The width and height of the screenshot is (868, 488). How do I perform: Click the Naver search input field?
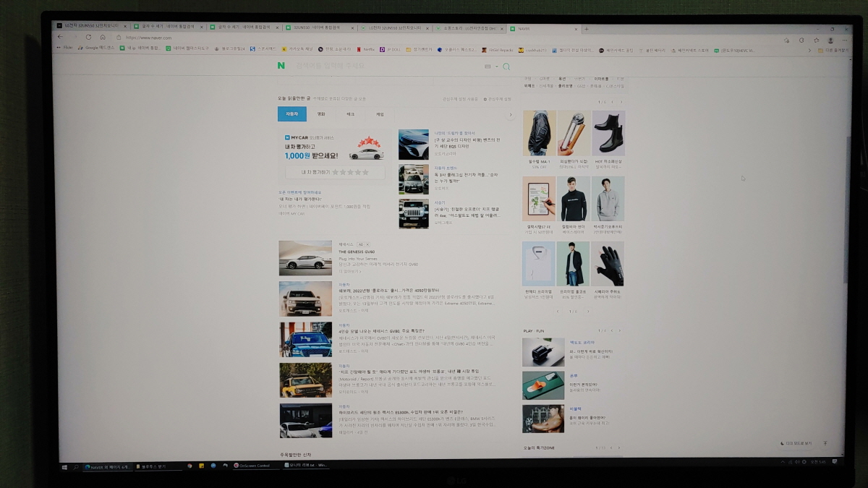pyautogui.click(x=387, y=67)
